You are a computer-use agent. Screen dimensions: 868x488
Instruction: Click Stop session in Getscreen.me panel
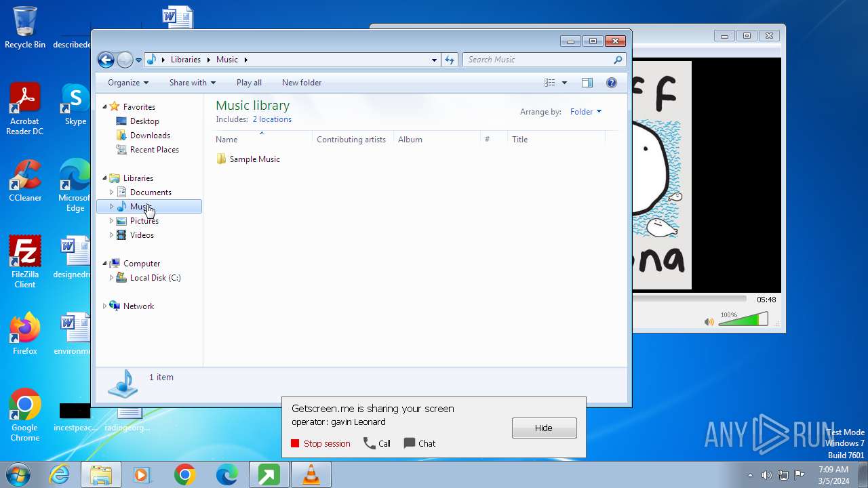[320, 443]
